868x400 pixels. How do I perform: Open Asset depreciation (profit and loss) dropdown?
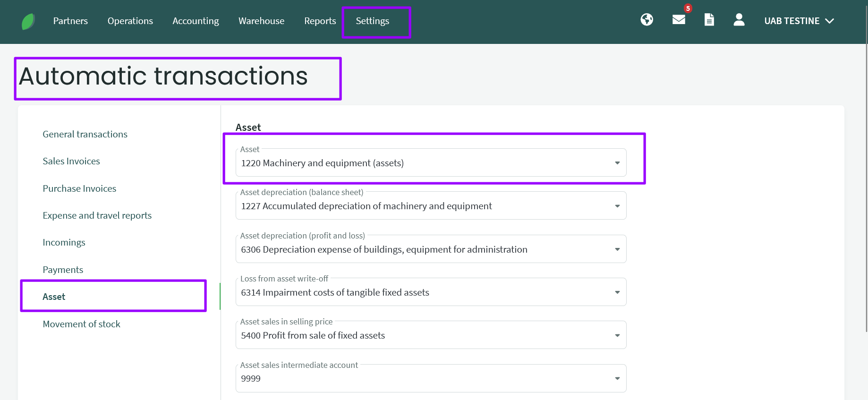tap(430, 249)
